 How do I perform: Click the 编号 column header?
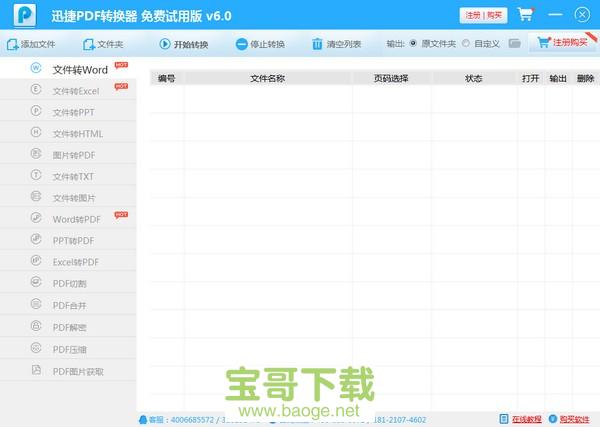[x=166, y=78]
